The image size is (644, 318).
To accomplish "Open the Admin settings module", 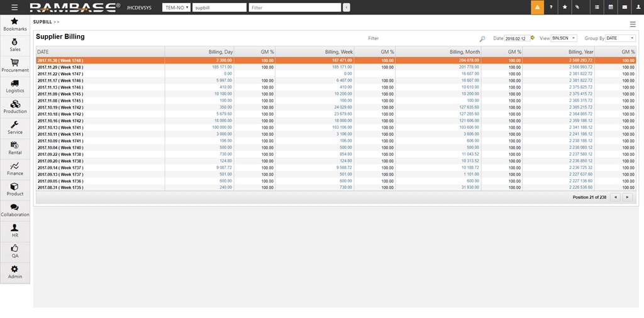I will click(15, 272).
